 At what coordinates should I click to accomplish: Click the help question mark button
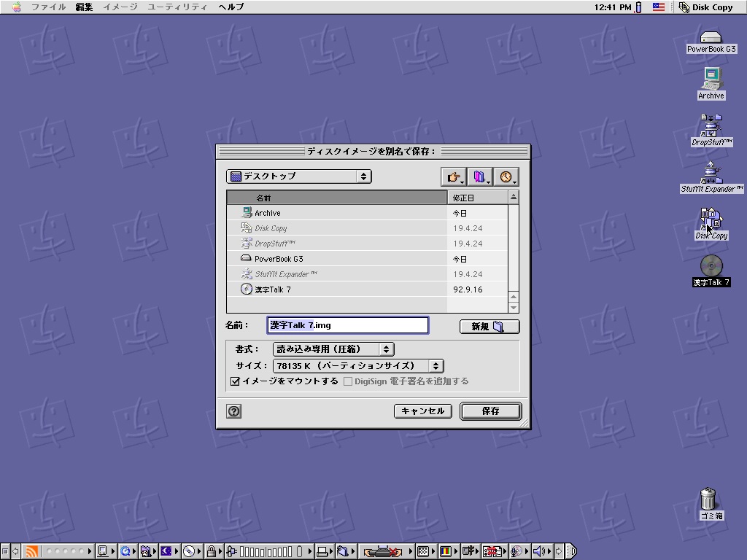pos(234,411)
